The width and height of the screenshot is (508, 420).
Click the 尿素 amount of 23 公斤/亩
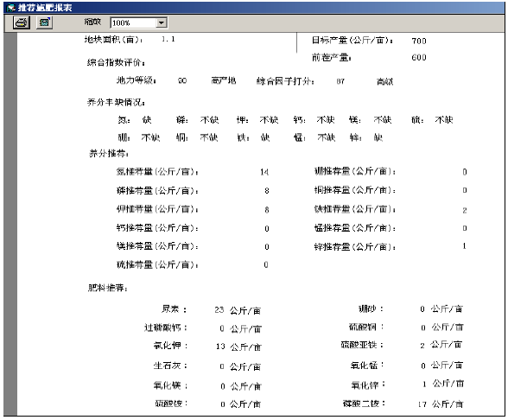(238, 310)
